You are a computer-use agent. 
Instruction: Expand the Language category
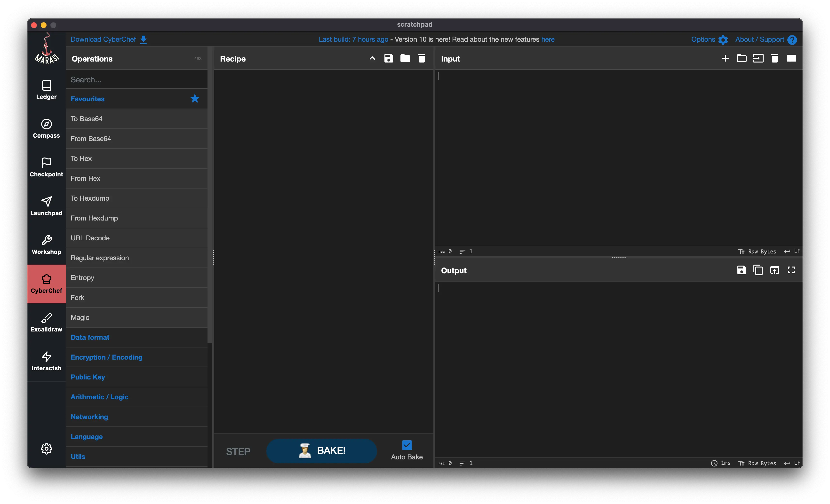point(136,436)
